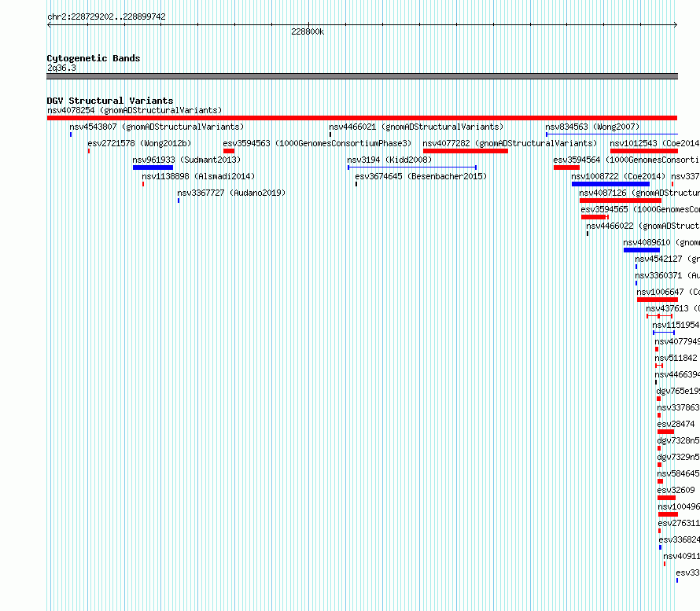Click the red esv28474 variant bar

tap(665, 432)
